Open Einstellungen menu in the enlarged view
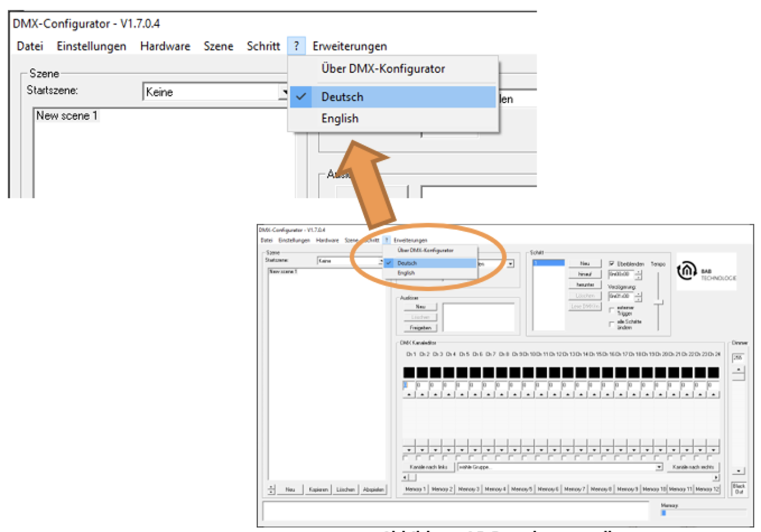The image size is (761, 532). tap(91, 46)
